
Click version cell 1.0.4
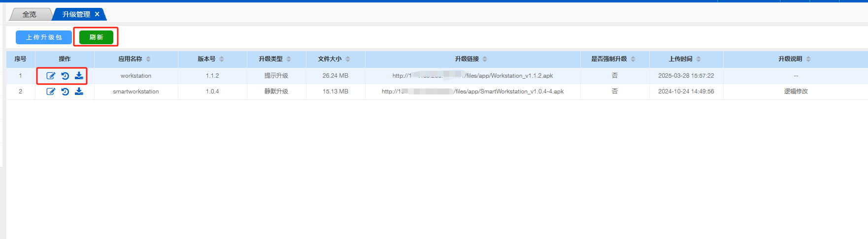point(212,91)
